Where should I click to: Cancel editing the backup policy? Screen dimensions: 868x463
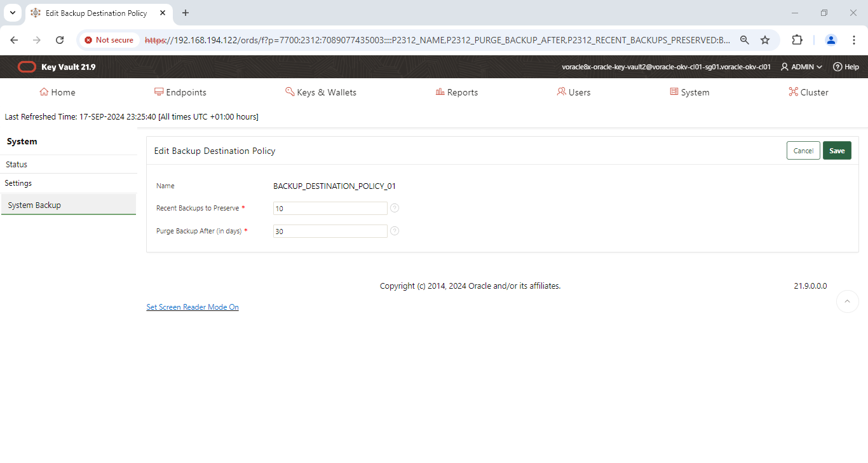pos(803,151)
